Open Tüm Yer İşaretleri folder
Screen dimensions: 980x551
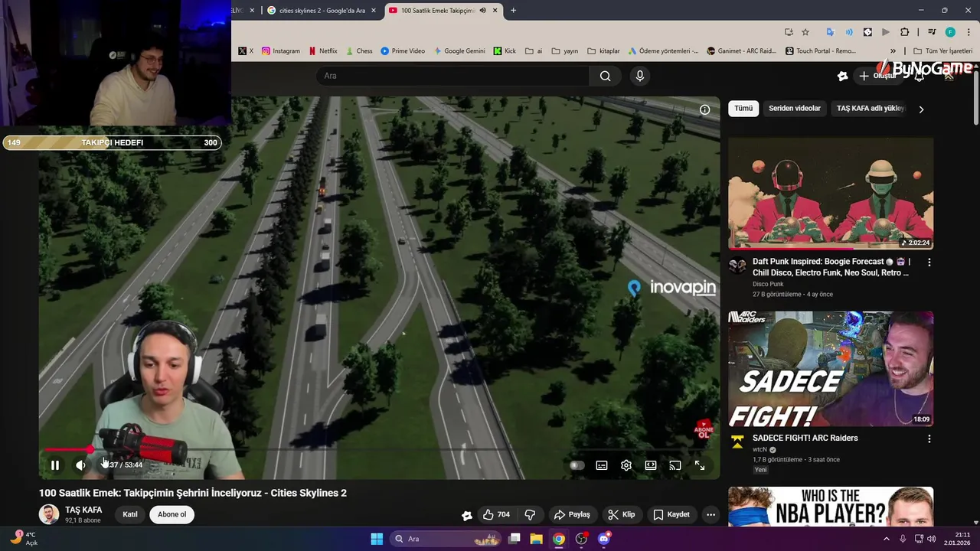tap(942, 51)
